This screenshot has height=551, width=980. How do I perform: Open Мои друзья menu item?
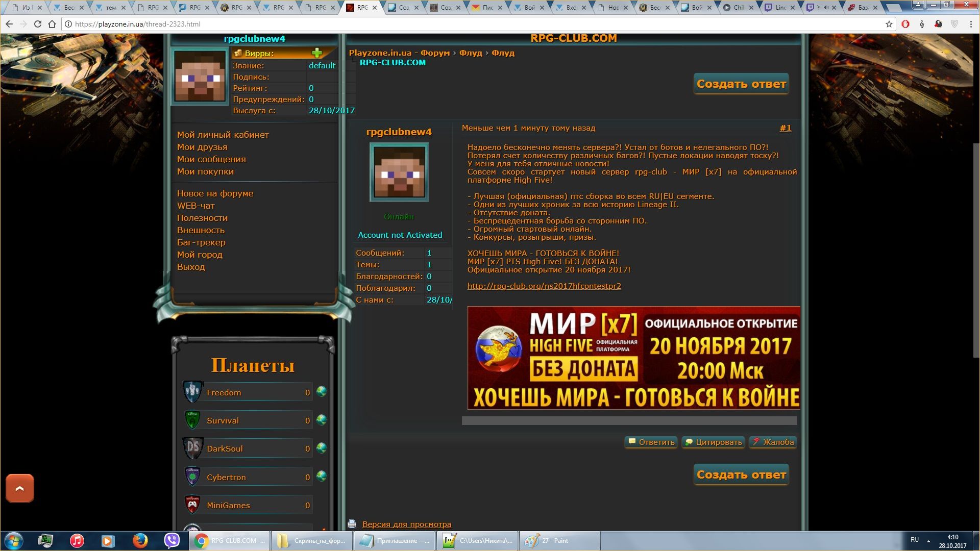202,147
